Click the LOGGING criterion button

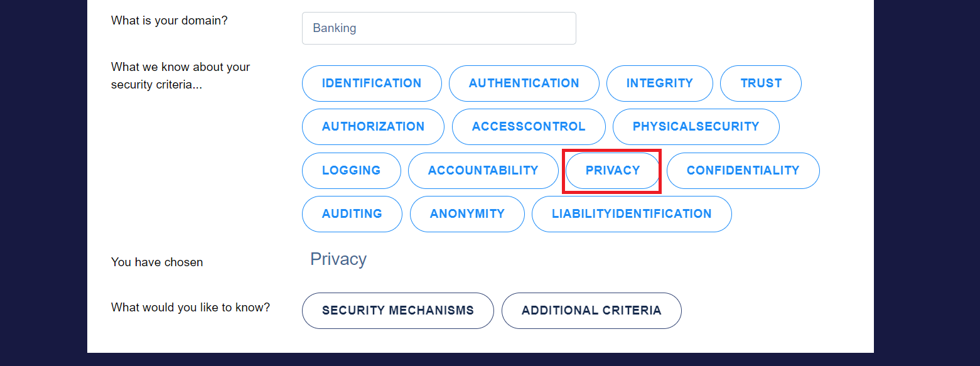[351, 171]
